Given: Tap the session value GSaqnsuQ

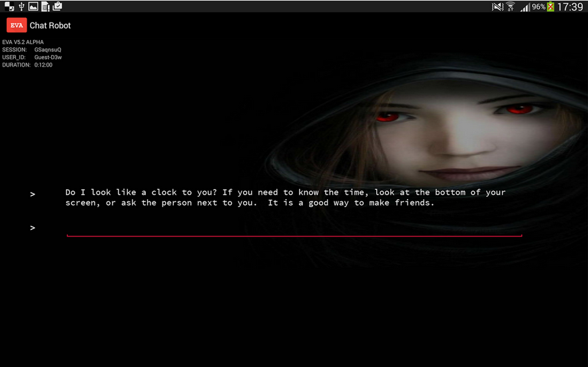Looking at the screenshot, I should click(48, 49).
